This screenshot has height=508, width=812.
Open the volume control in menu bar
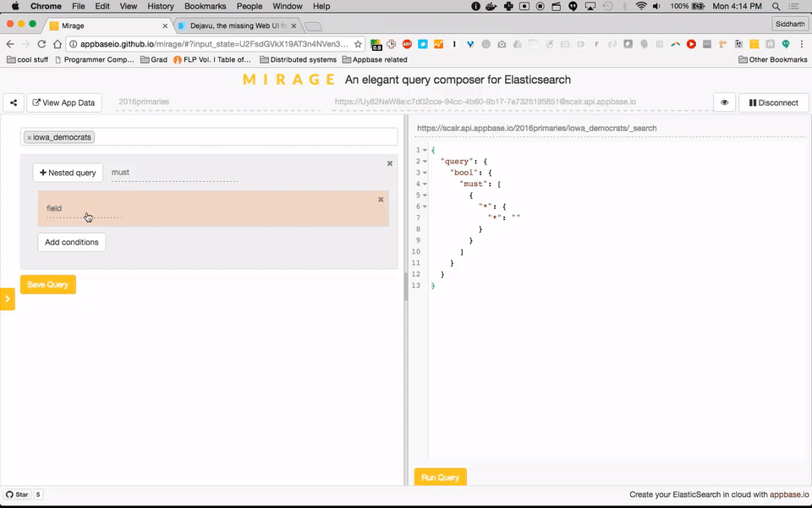coord(656,6)
